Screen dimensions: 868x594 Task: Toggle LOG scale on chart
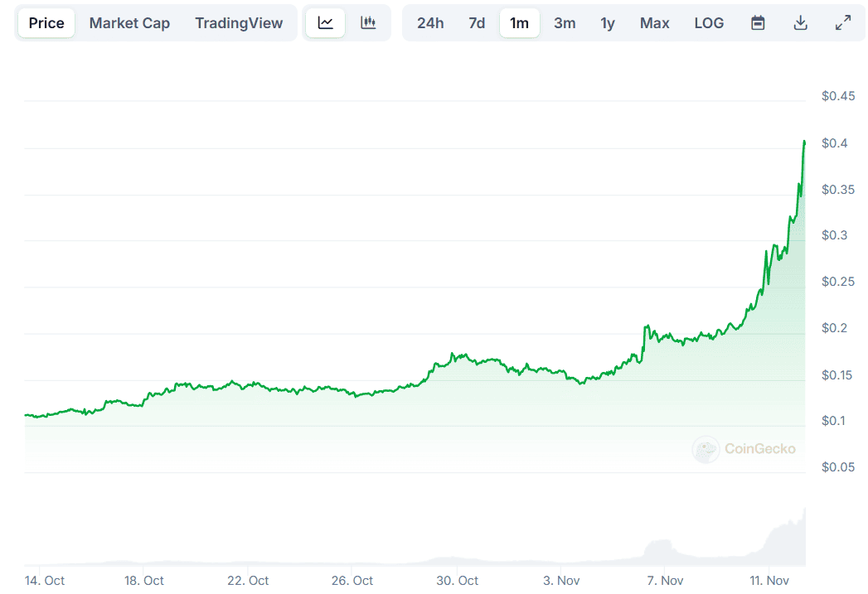(709, 23)
